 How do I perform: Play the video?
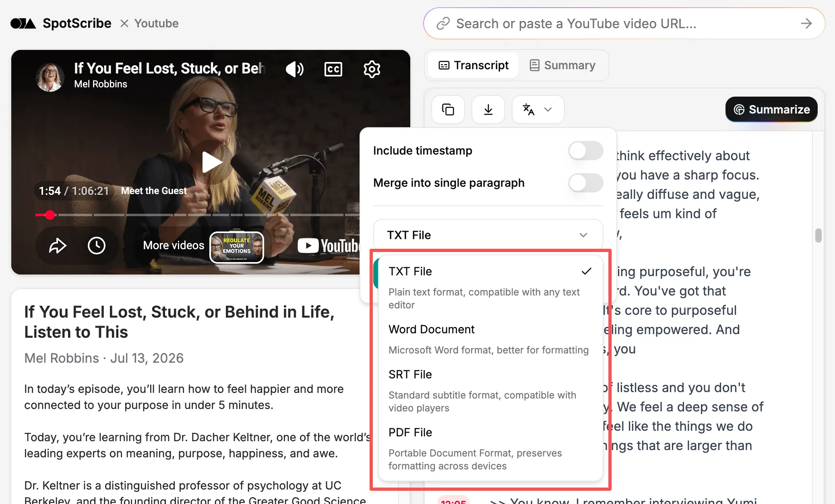[211, 162]
